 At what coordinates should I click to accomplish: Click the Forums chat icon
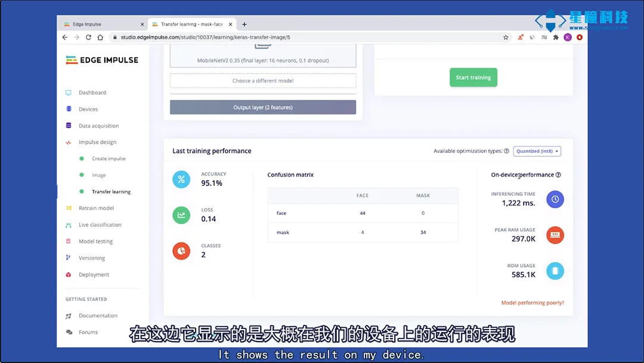pyautogui.click(x=69, y=332)
